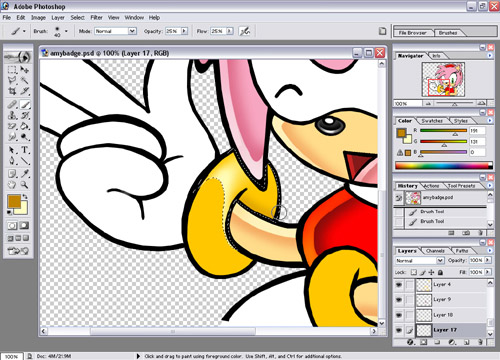This screenshot has height=360, width=500.
Task: Click the trash icon in Layers panel
Action: coord(480,342)
